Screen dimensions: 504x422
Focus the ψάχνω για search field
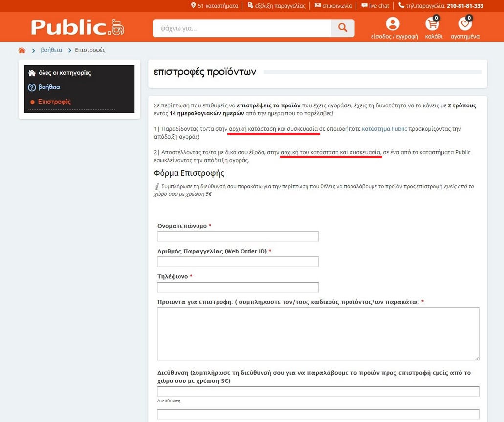tap(242, 28)
